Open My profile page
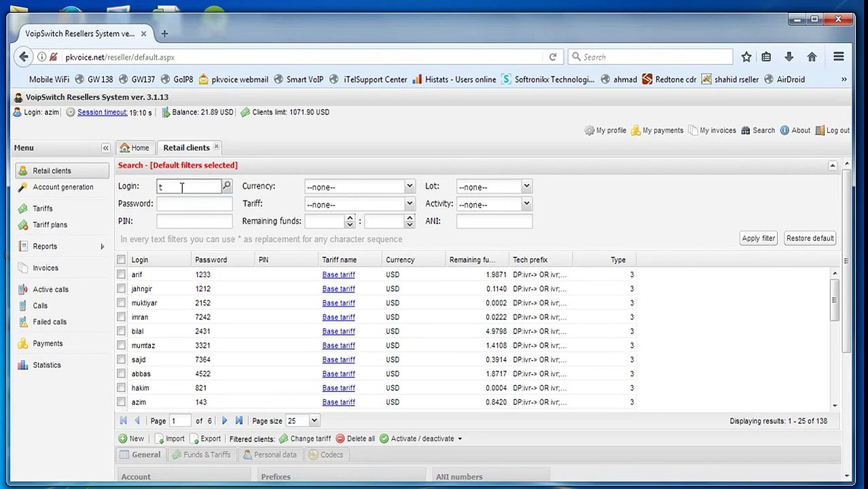The width and height of the screenshot is (868, 489). click(605, 130)
